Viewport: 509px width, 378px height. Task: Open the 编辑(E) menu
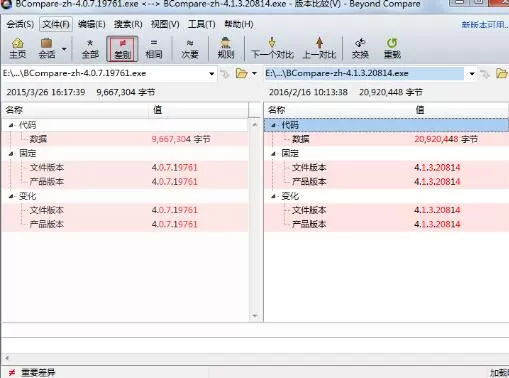click(92, 24)
